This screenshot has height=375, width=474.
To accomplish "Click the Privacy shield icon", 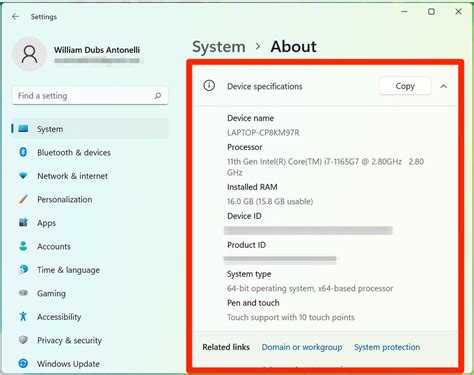I will pos(23,340).
